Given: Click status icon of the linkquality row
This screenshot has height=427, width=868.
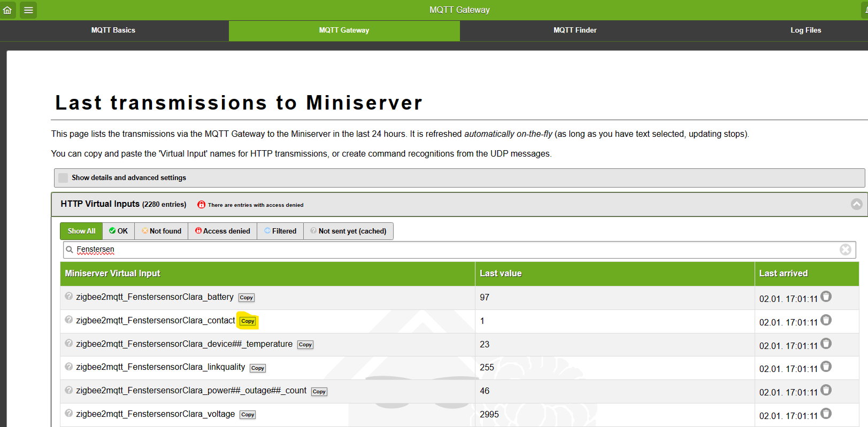Looking at the screenshot, I should (x=68, y=367).
